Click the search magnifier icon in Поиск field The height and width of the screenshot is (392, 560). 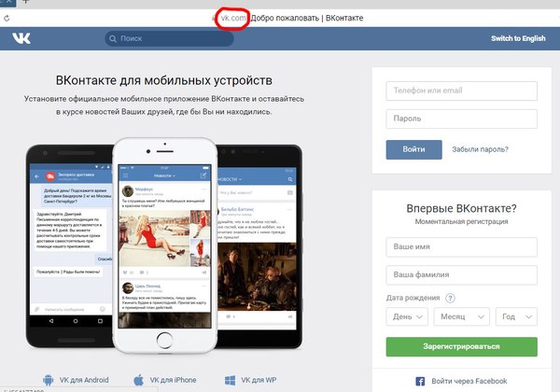(x=113, y=38)
